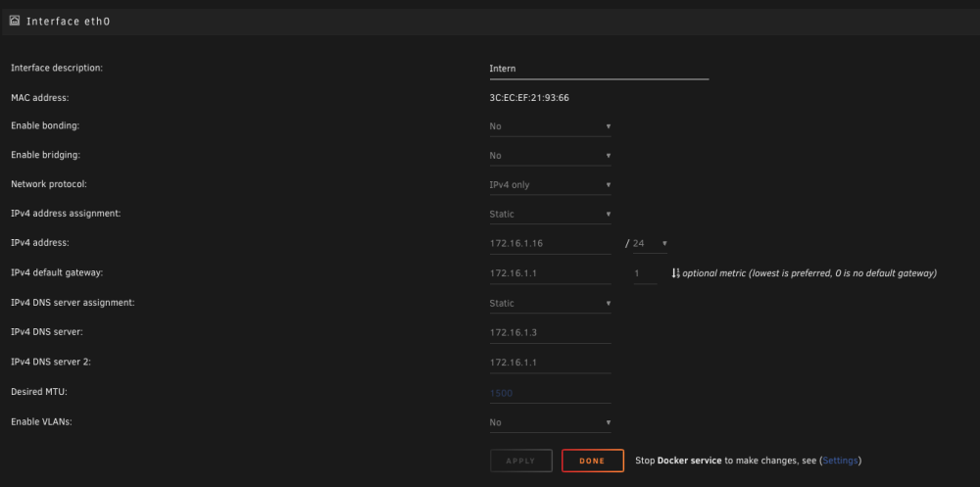Click the IPv4 address assignment label
The image size is (980, 487).
(66, 214)
